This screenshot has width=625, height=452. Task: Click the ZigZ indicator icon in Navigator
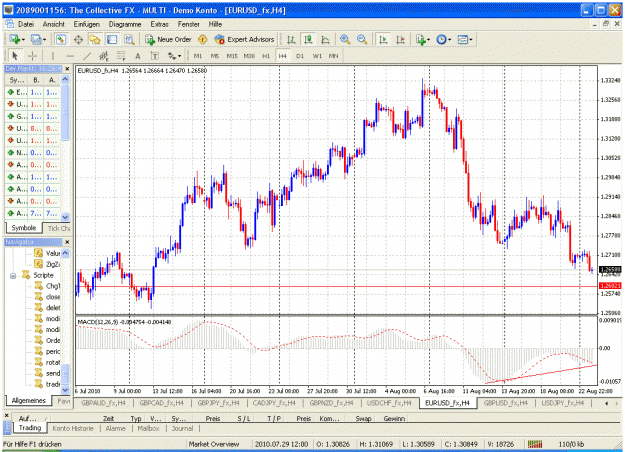(38, 264)
